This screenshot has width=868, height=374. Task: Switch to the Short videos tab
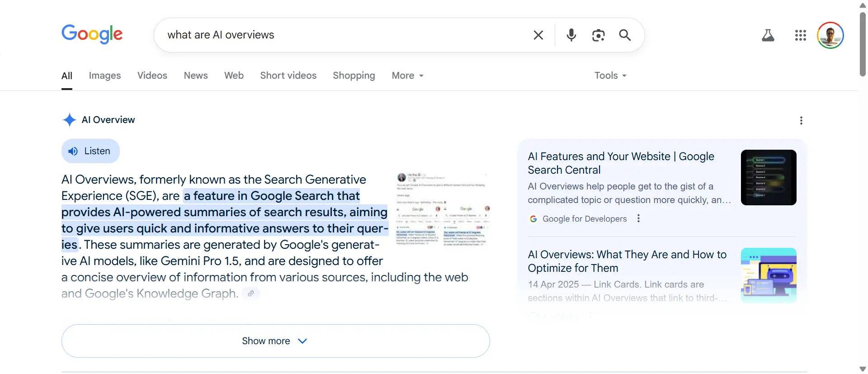coord(288,76)
